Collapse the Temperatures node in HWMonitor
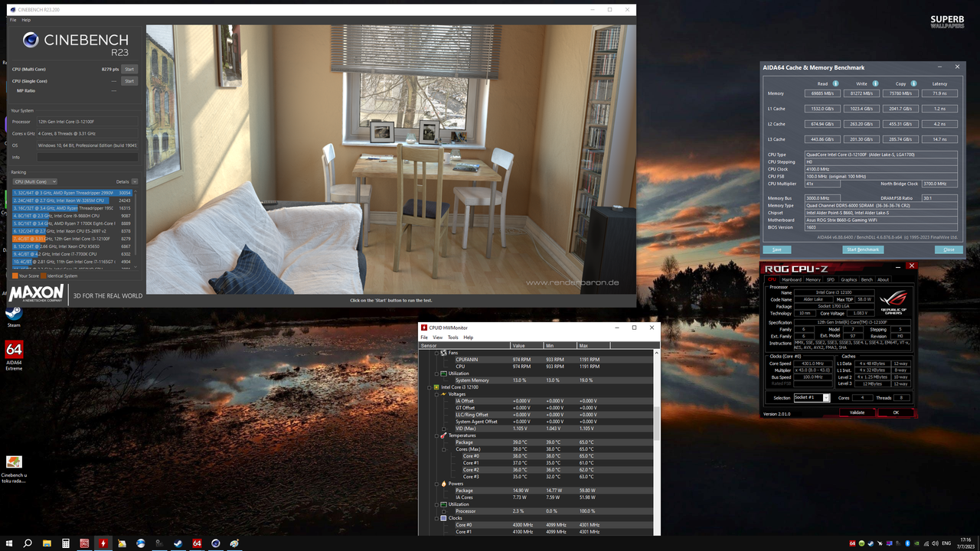Viewport: 980px width, 551px height. tap(436, 435)
